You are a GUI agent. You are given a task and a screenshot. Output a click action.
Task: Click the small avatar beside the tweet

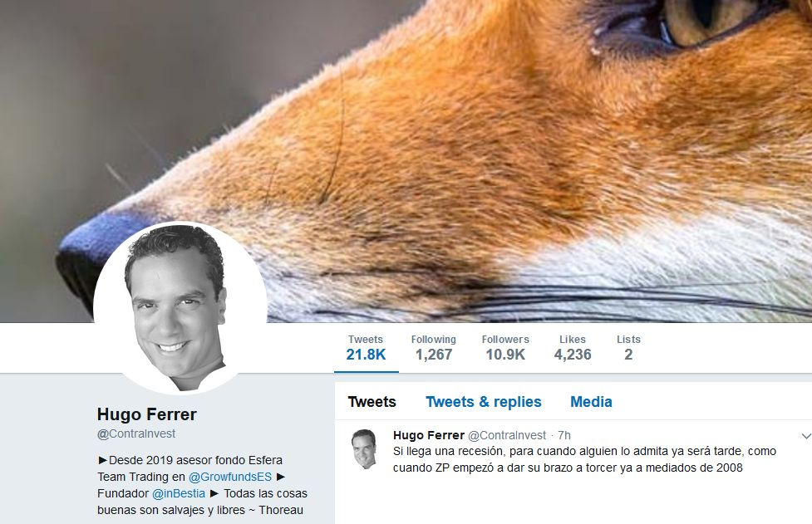coord(363,448)
